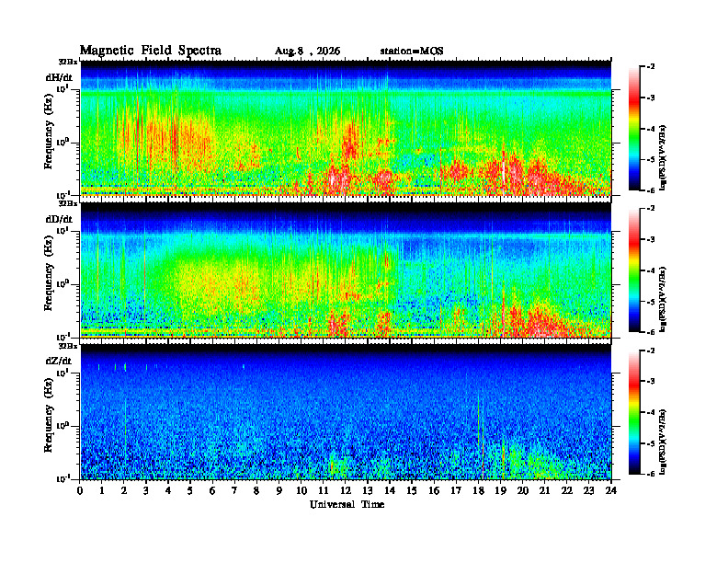Click hour 9 tick label on time axis
Screen dimensions: 728x563
tap(279, 491)
